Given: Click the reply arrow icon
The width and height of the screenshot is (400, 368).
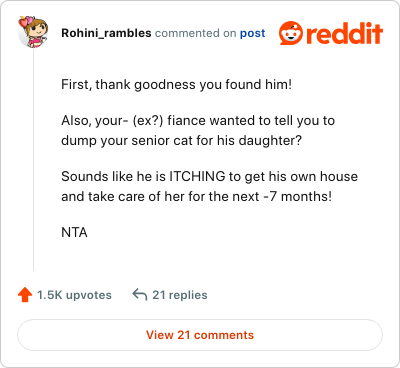Looking at the screenshot, I should click(x=140, y=294).
